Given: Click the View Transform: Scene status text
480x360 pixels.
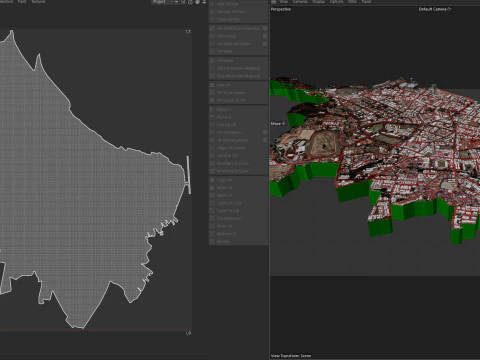Looking at the screenshot, I should tap(291, 356).
